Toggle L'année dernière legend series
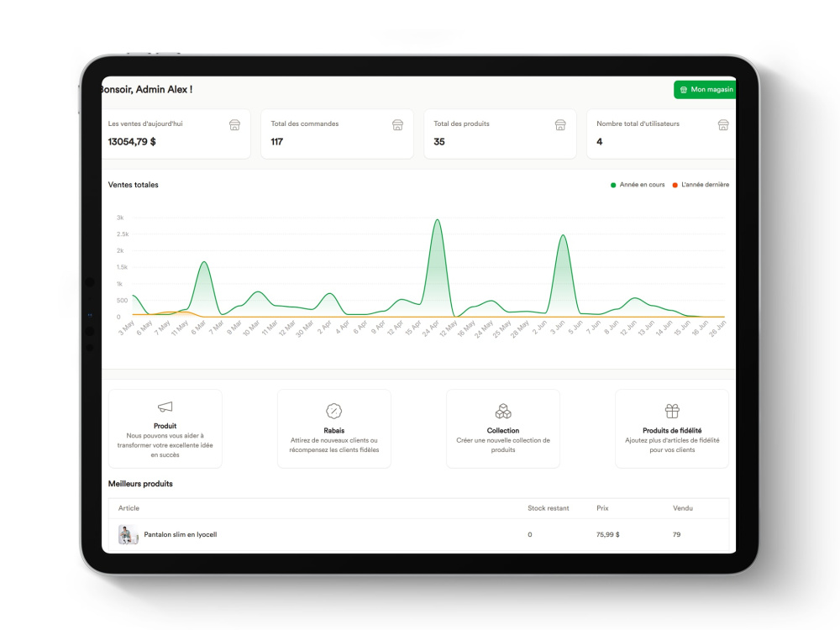Image resolution: width=840 pixels, height=630 pixels. pos(701,185)
